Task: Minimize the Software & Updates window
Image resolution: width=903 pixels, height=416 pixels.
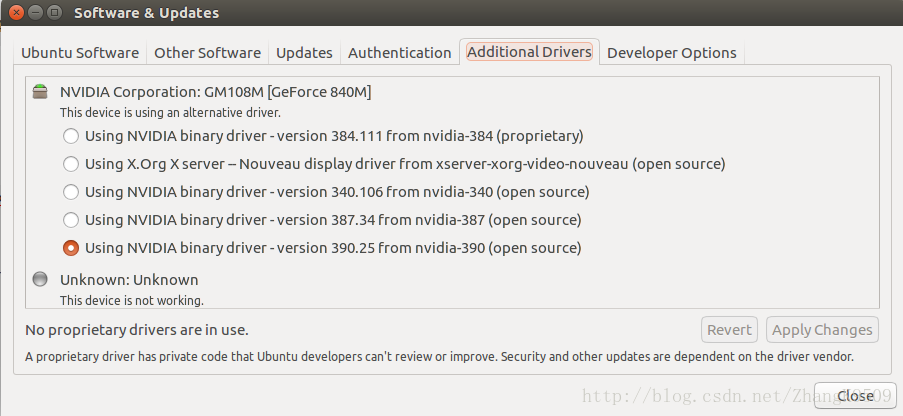Action: pyautogui.click(x=35, y=12)
